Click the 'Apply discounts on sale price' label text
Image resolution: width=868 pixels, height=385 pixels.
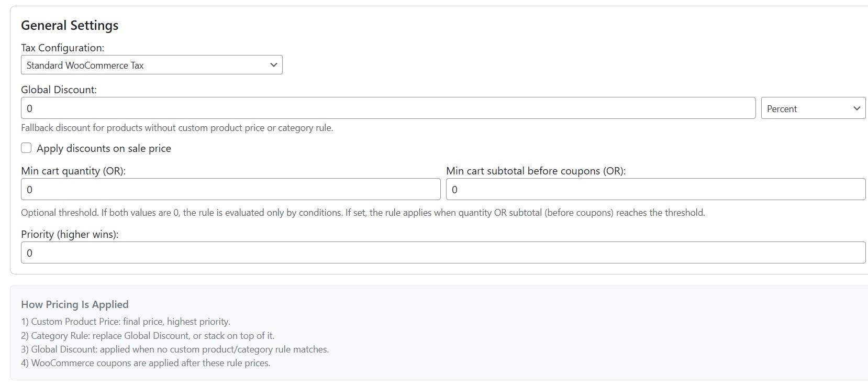tap(104, 149)
